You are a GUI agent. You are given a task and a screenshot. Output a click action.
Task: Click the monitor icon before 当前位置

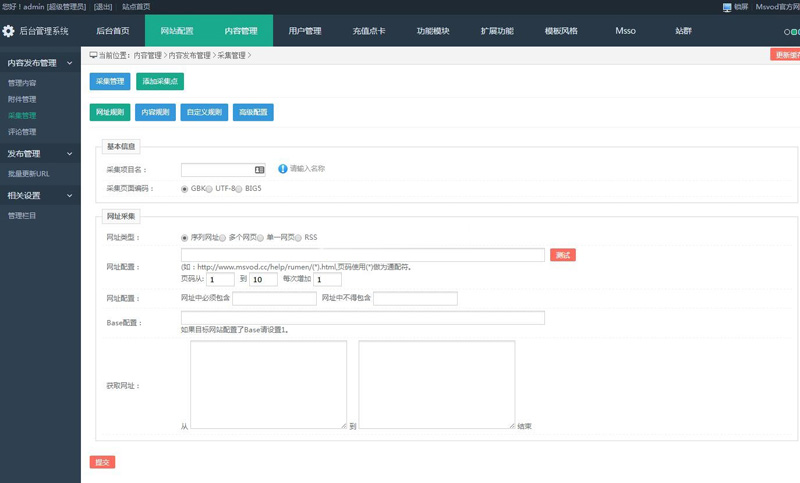tap(94, 55)
